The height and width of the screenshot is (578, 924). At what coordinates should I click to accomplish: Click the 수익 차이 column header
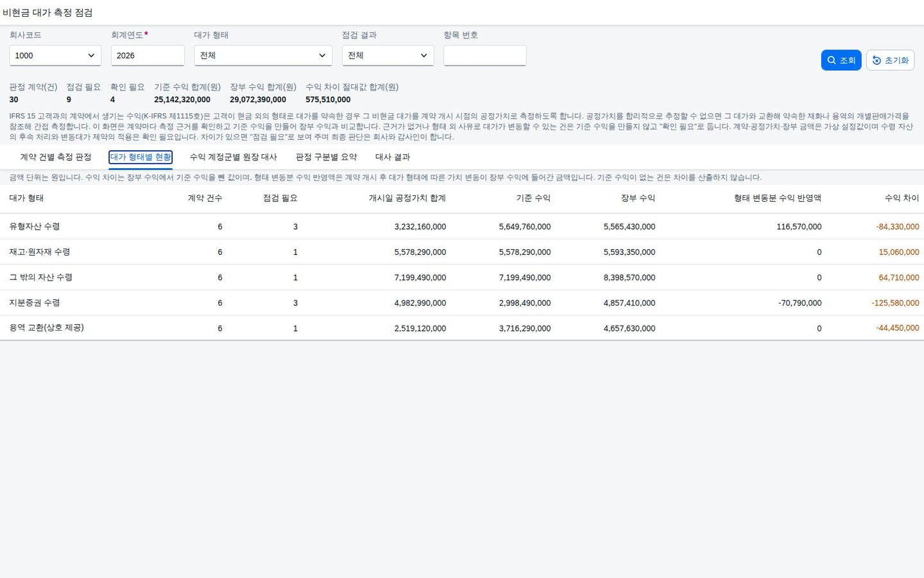pos(902,198)
